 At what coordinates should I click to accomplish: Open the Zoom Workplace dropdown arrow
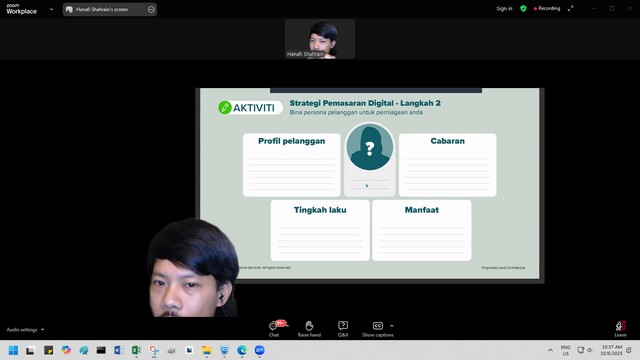click(51, 9)
